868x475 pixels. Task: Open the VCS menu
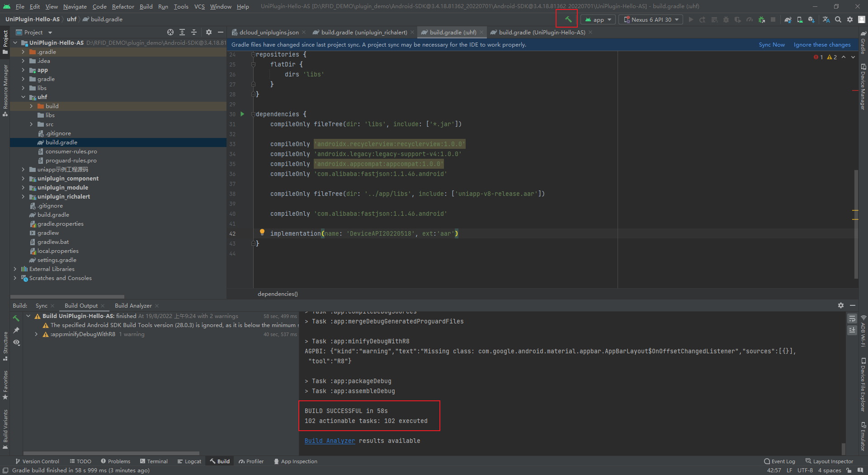[199, 6]
